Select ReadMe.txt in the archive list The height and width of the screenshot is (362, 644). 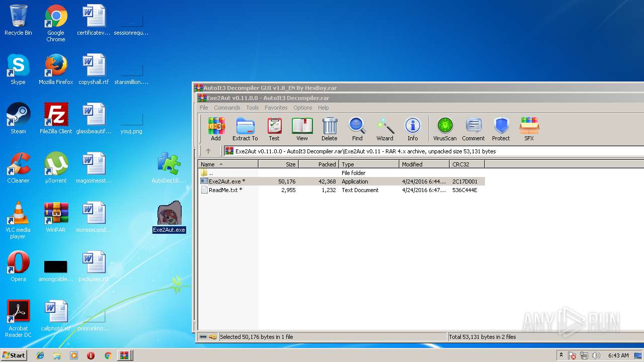click(x=342, y=190)
